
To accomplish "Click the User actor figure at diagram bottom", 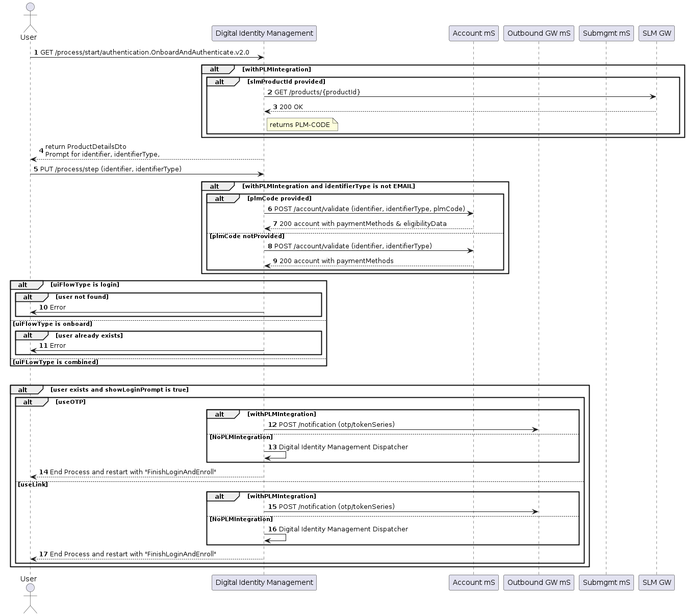I will click(x=30, y=598).
